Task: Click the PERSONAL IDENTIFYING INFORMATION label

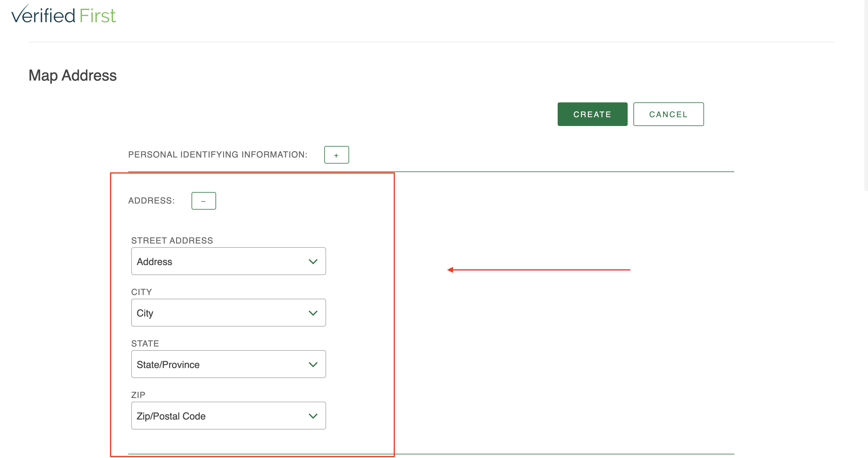Action: click(218, 154)
